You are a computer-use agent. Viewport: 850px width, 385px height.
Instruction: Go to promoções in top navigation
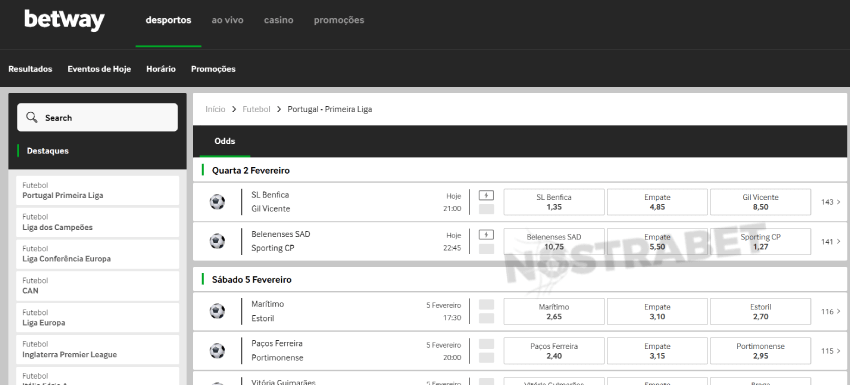coord(339,20)
